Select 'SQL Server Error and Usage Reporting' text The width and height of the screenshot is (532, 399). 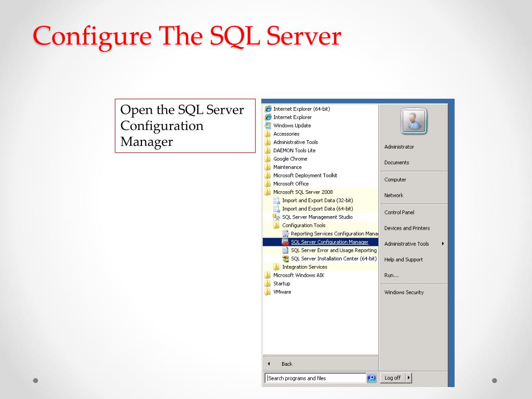[334, 250]
